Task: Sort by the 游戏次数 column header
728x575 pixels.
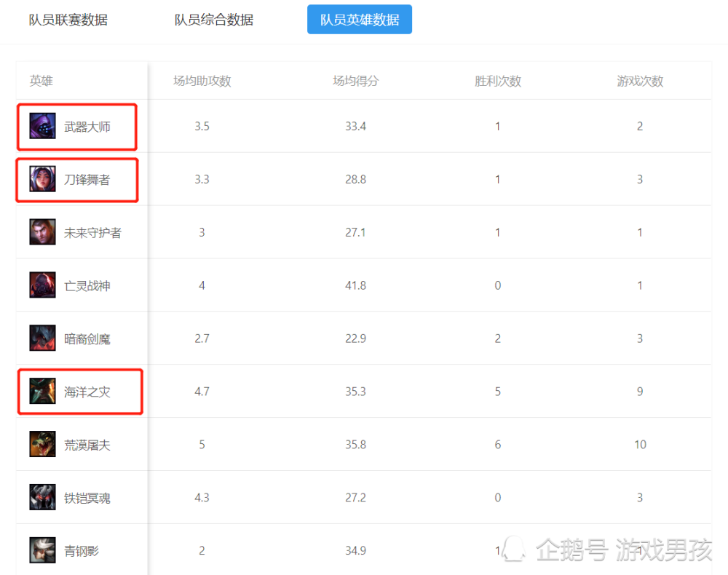Action: coord(640,81)
